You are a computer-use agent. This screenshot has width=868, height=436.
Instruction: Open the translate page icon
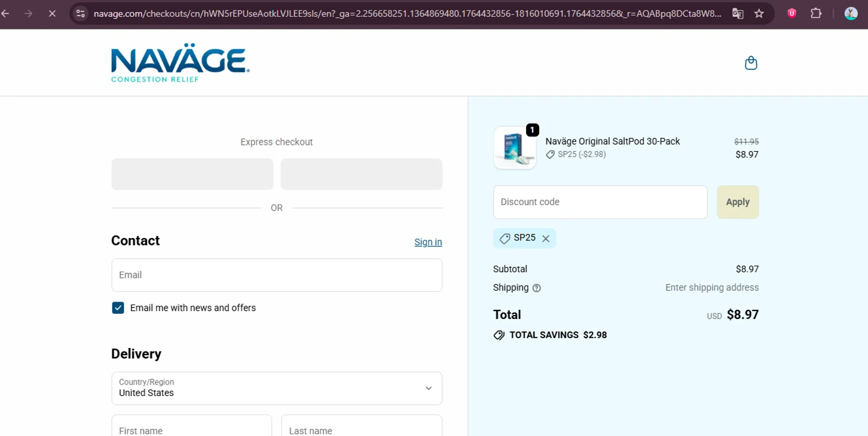(x=738, y=13)
